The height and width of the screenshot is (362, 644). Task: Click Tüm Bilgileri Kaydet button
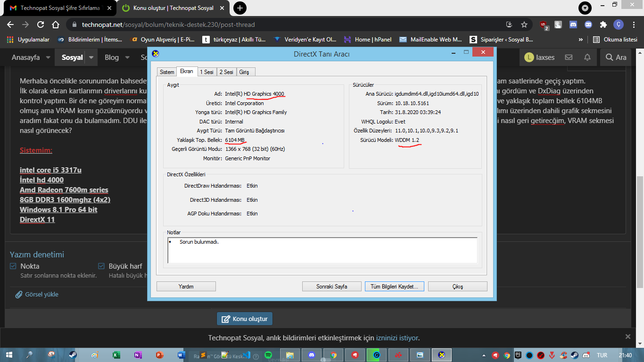[395, 287]
